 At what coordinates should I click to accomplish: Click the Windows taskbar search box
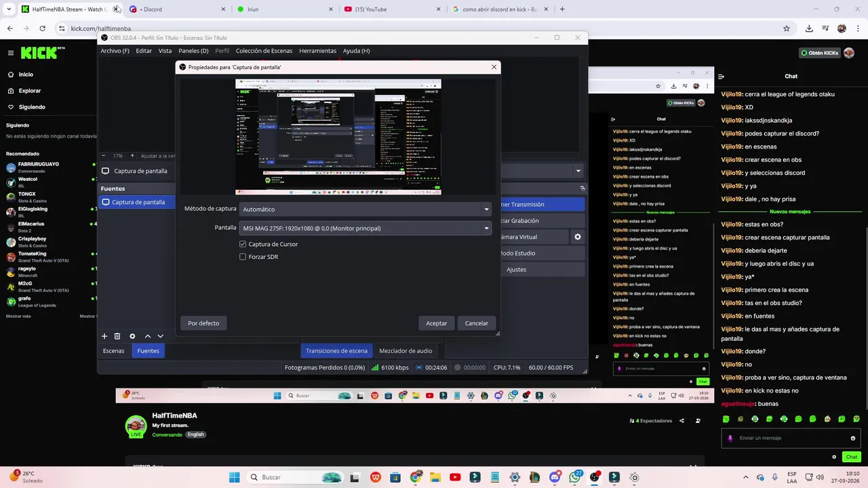click(x=295, y=477)
